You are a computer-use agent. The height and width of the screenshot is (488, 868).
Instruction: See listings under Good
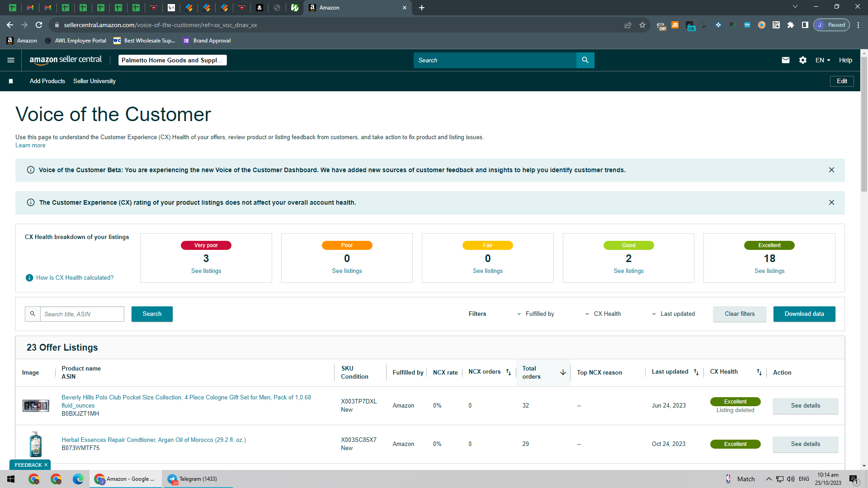pos(628,271)
